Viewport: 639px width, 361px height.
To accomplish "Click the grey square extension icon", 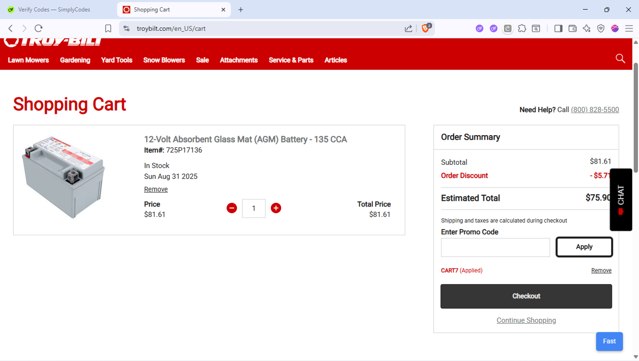I will 508,28.
